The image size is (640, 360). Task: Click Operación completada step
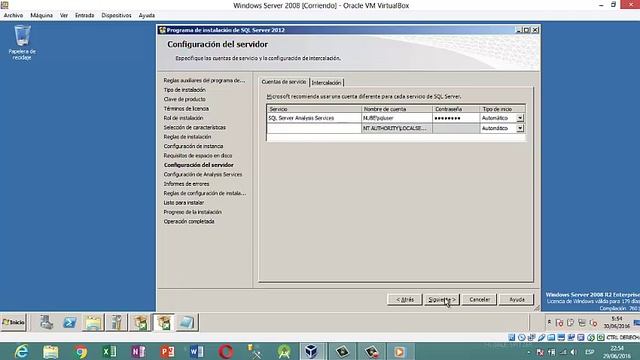point(189,221)
